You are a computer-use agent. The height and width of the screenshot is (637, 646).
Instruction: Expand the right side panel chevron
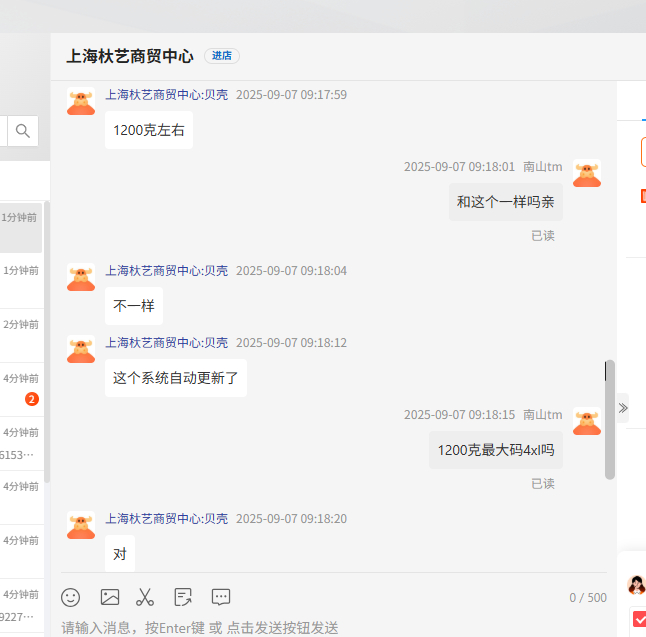pyautogui.click(x=623, y=407)
